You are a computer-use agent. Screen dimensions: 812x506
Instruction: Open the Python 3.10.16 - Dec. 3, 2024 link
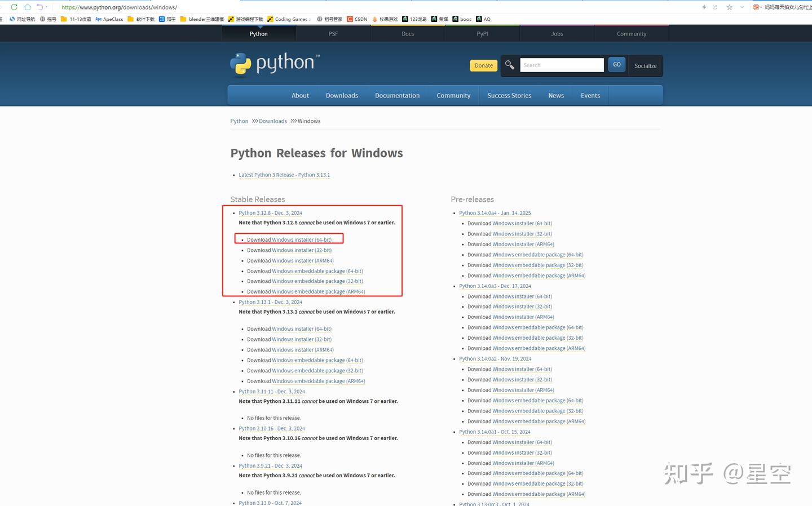272,429
